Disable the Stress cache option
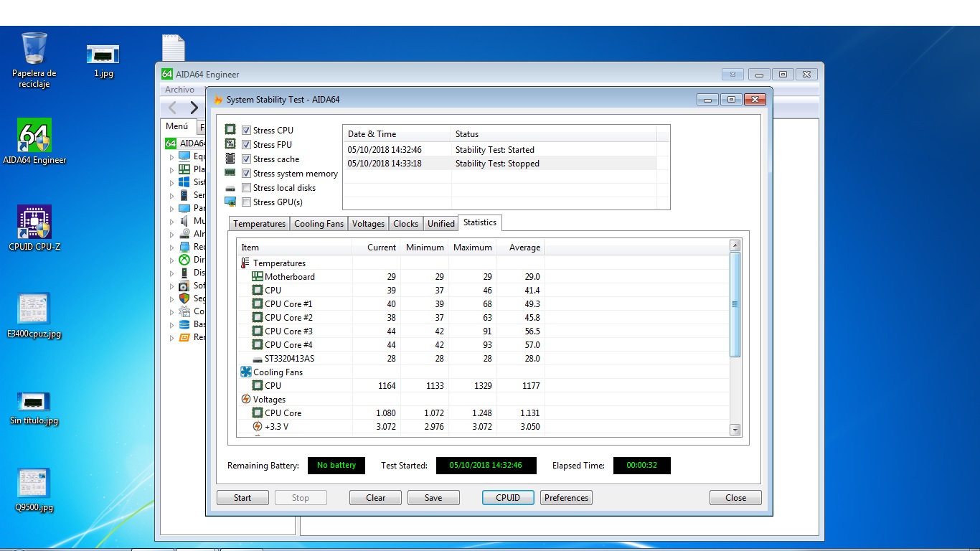This screenshot has height=551, width=980. click(x=246, y=159)
